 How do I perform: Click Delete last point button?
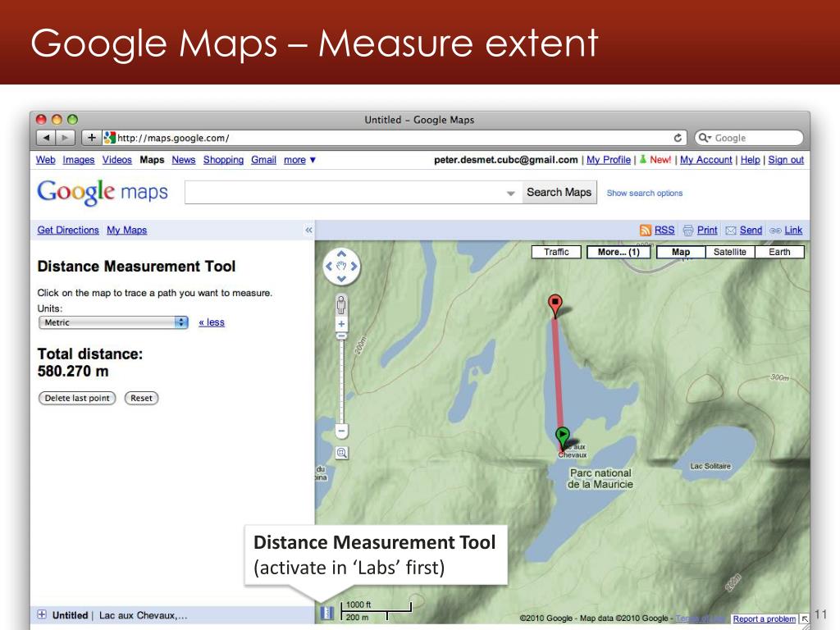click(77, 398)
